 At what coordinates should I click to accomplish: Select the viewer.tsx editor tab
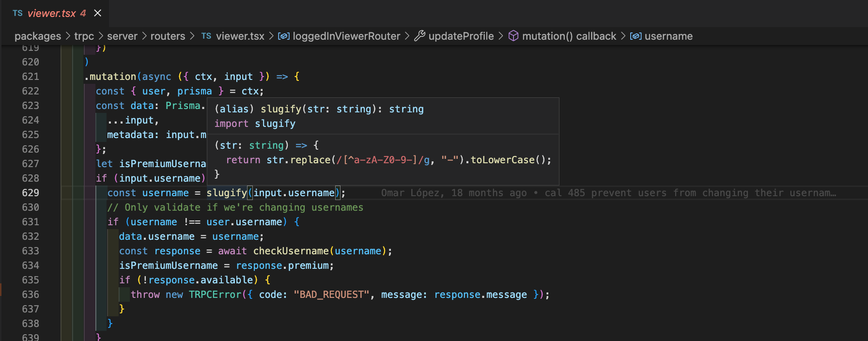[x=54, y=13]
